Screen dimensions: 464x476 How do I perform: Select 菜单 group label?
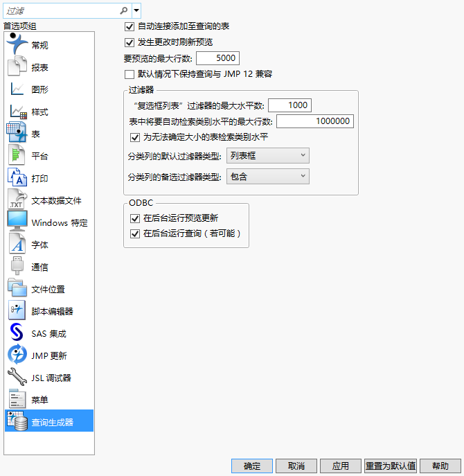coord(39,400)
